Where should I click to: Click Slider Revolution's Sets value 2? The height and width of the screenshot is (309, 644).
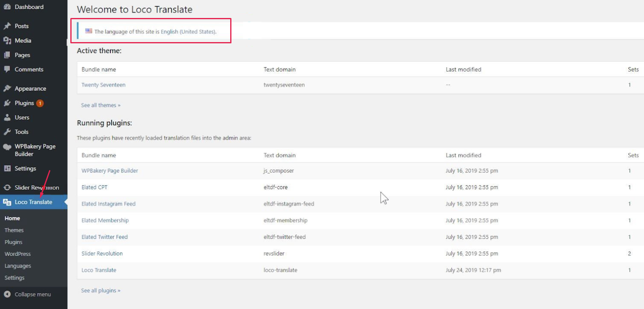point(630,253)
